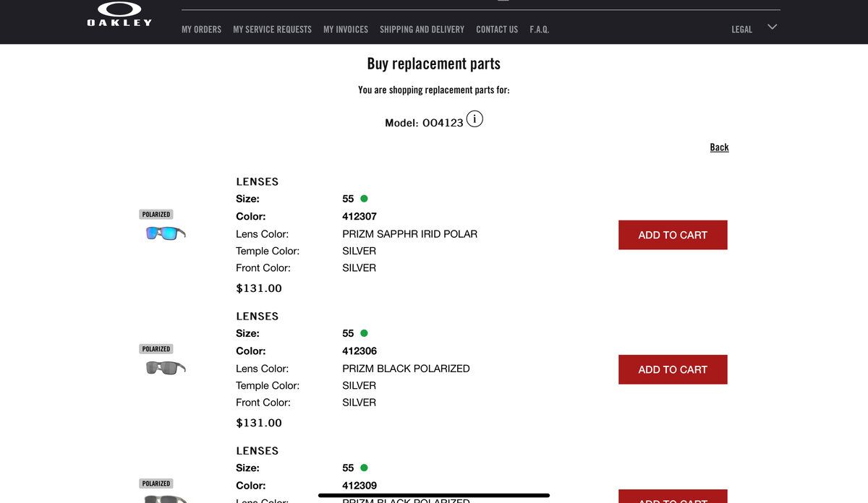This screenshot has height=503, width=868.
Task: Open Shipping and Delivery
Action: click(422, 30)
